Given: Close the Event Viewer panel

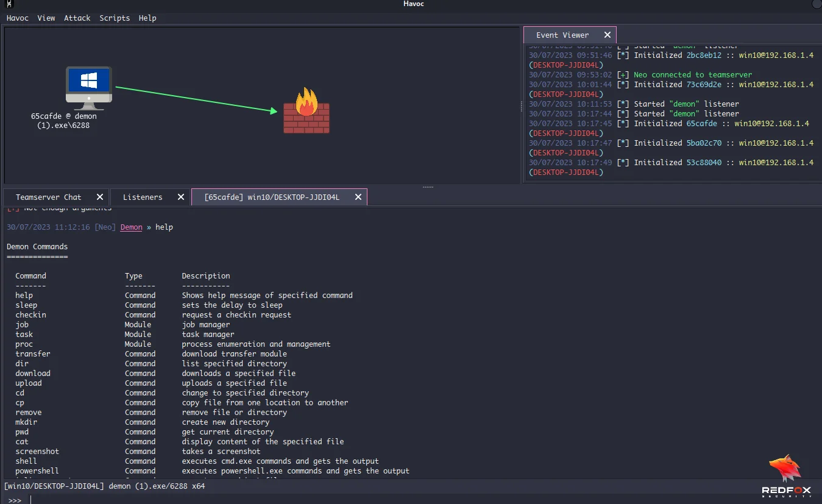Looking at the screenshot, I should [x=606, y=34].
